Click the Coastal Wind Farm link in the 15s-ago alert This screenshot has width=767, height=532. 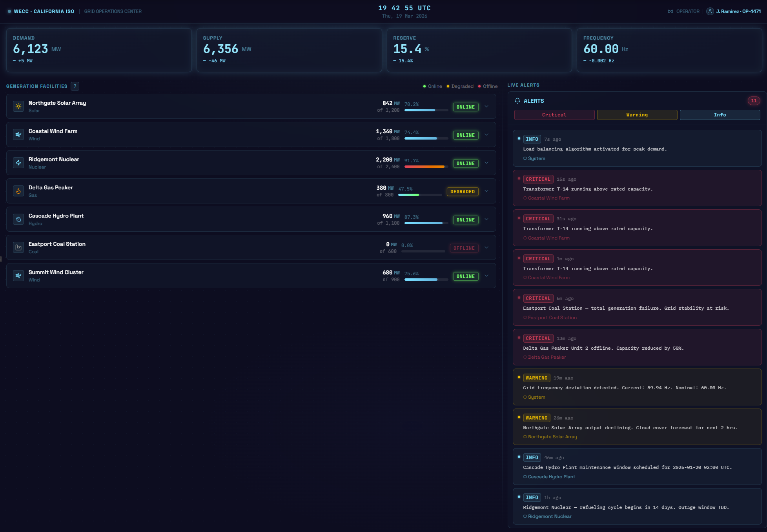click(x=548, y=198)
